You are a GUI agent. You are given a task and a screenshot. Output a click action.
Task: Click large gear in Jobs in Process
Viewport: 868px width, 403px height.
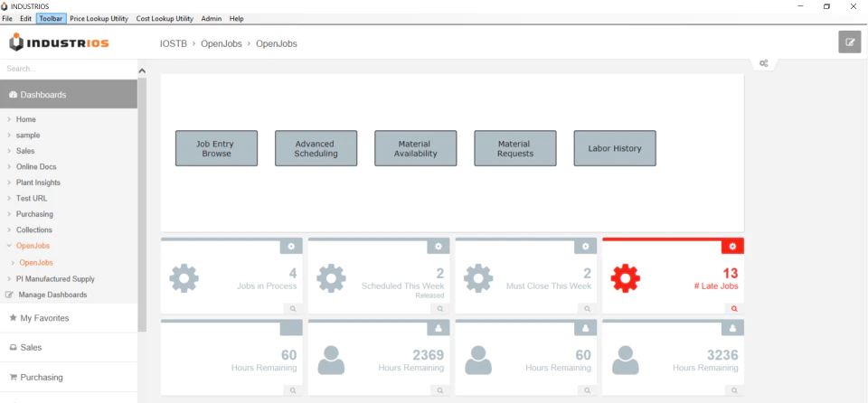pos(184,278)
